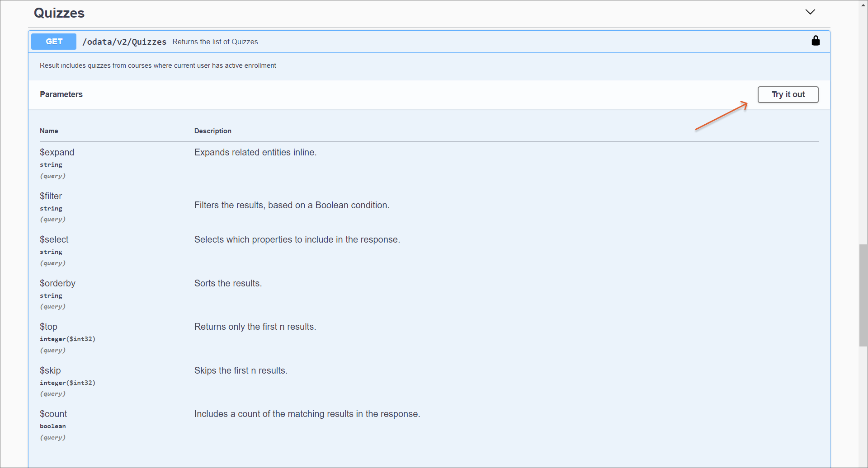Click the $count parameter name
The image size is (868, 468).
pos(53,414)
